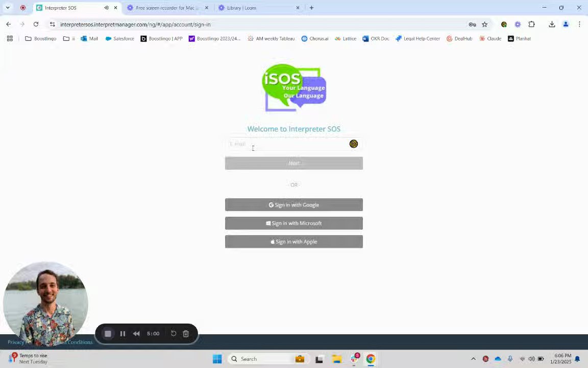Stop the Loom recording
This screenshot has height=368, width=588.
[x=108, y=333]
